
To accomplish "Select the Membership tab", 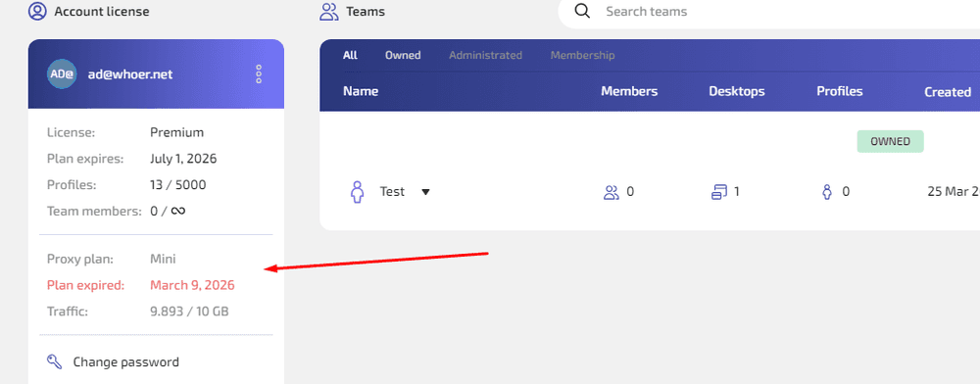I will (x=582, y=55).
